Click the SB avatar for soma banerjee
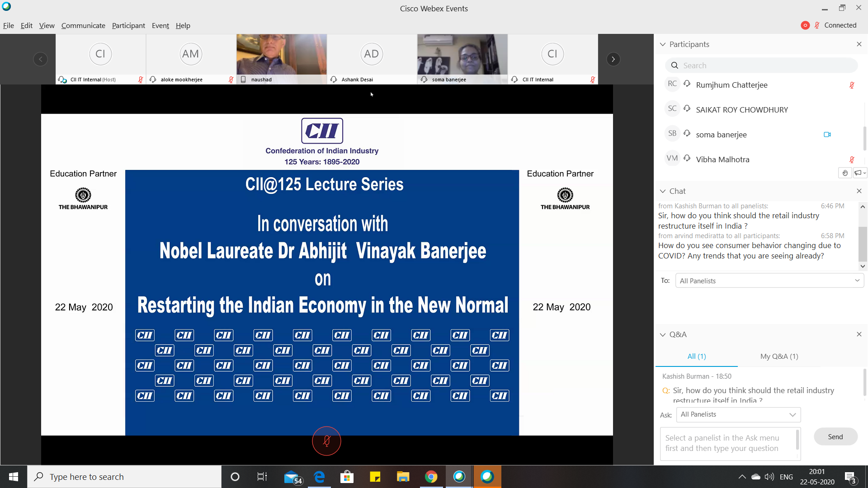 pyautogui.click(x=672, y=133)
